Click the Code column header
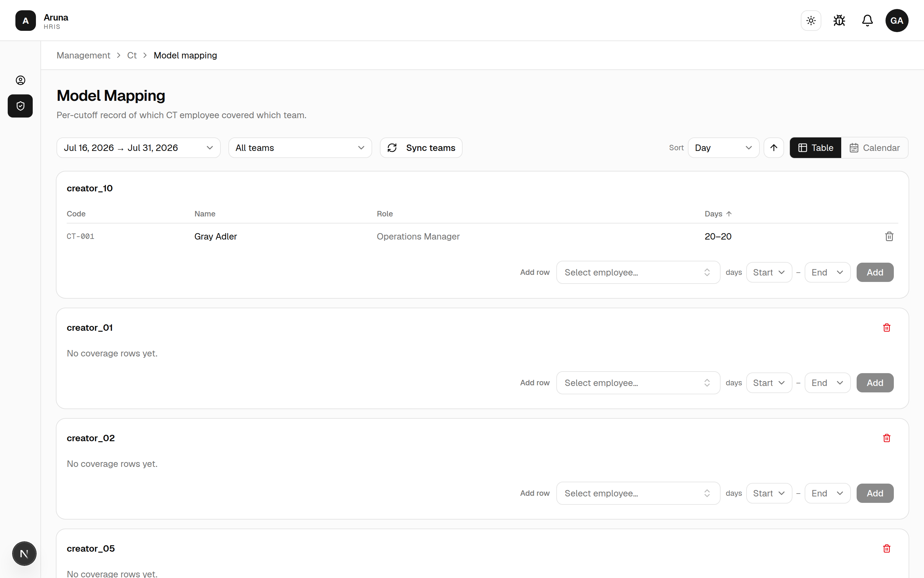 (x=76, y=214)
